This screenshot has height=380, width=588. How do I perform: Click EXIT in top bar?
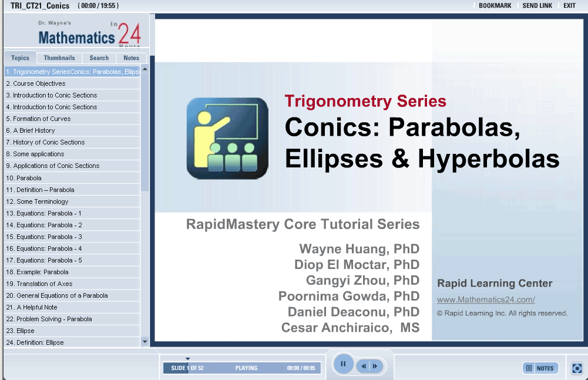569,6
